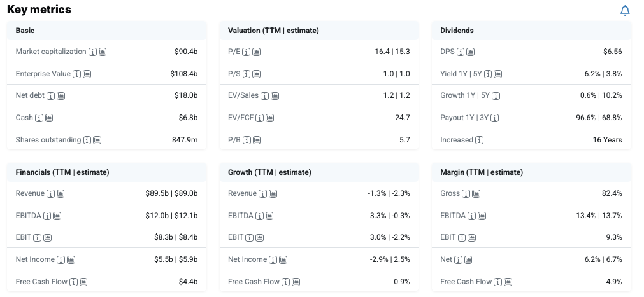Click the EV/FCF info icon

tap(260, 118)
